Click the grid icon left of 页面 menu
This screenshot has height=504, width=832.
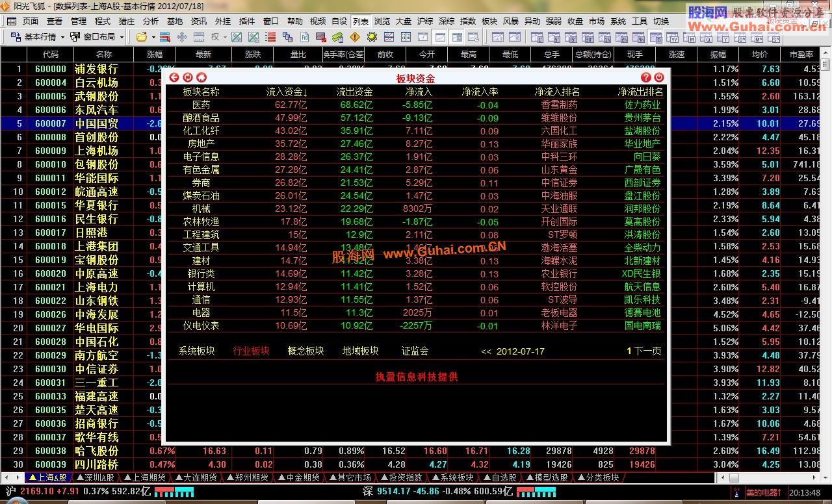point(12,21)
